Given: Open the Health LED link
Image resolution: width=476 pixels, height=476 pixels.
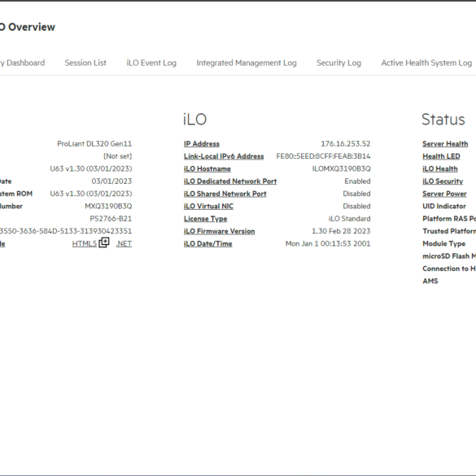Looking at the screenshot, I should tap(441, 156).
